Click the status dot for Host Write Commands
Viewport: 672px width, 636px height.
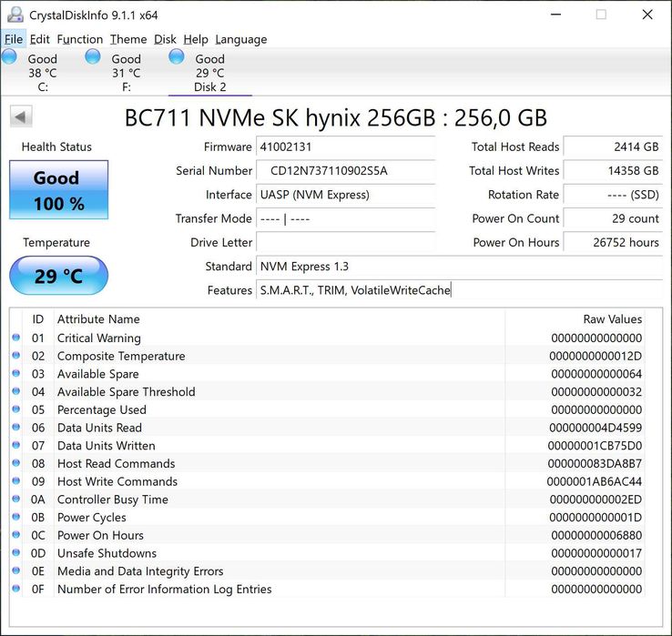point(16,481)
